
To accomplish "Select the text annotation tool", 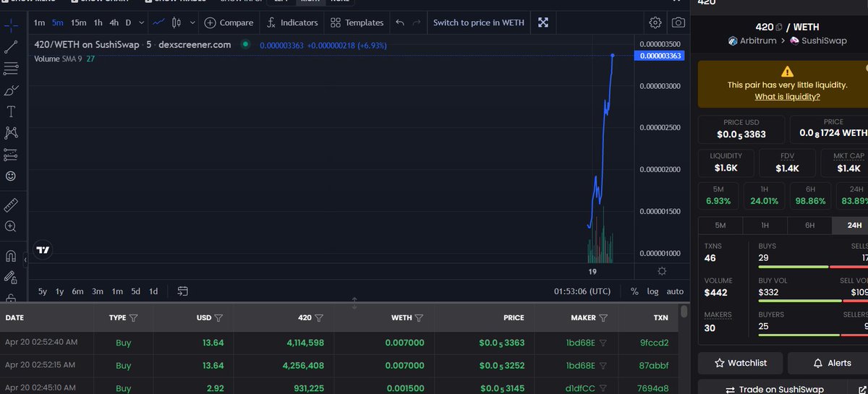I will pos(11,111).
